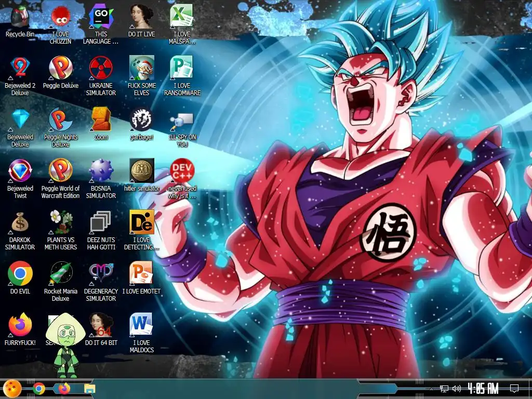Click the 'BOSNIA SIMULATOR' spiked mine icon

click(101, 170)
